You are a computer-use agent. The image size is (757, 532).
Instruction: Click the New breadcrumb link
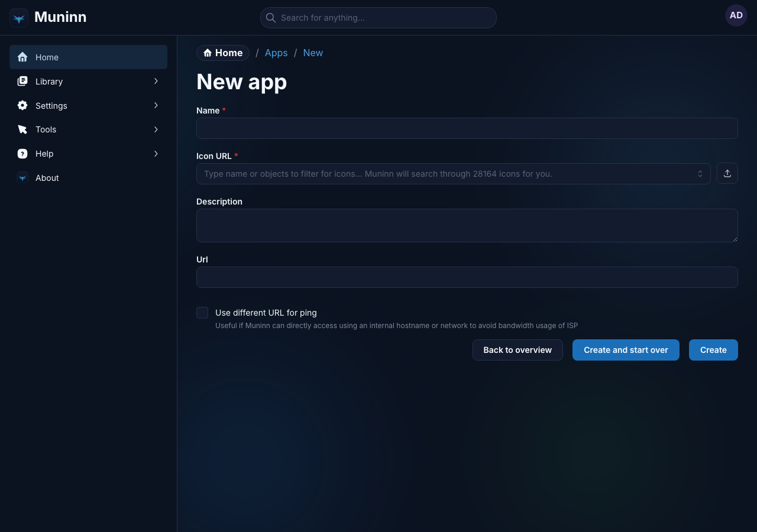313,53
